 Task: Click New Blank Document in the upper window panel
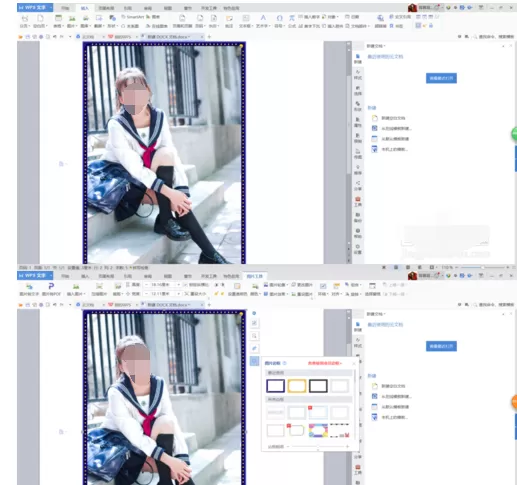tap(389, 118)
